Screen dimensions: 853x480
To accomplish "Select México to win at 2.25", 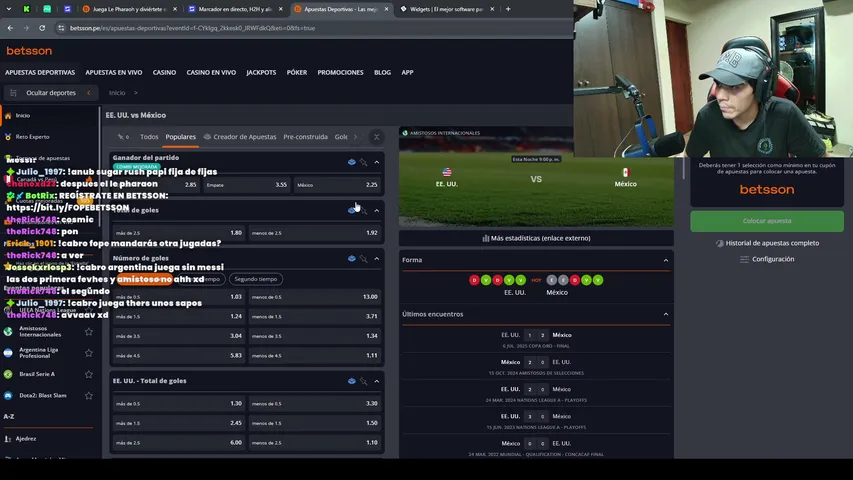I will pyautogui.click(x=337, y=185).
